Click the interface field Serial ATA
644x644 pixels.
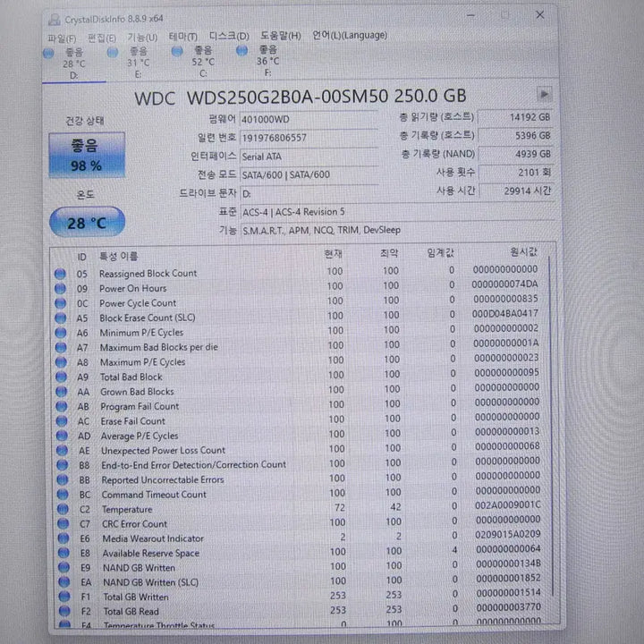point(309,157)
